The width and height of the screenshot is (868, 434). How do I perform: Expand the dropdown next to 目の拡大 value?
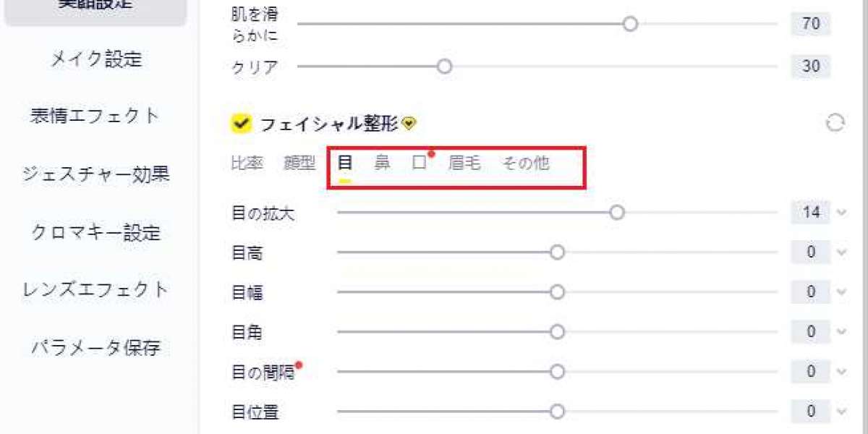click(838, 213)
